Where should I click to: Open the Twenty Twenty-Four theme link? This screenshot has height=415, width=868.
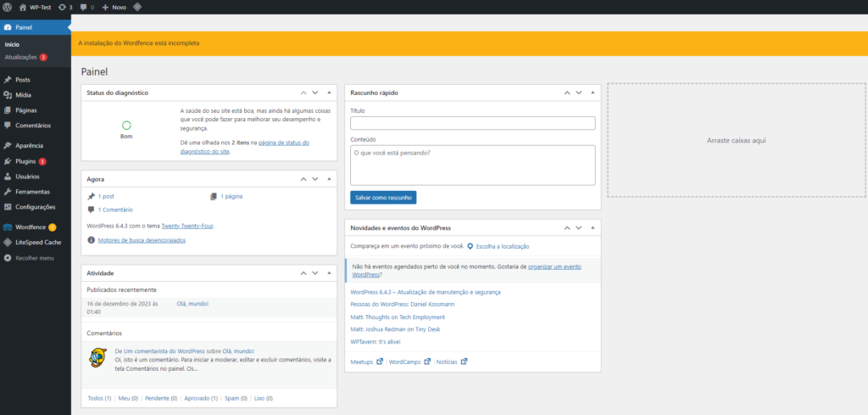click(x=187, y=227)
